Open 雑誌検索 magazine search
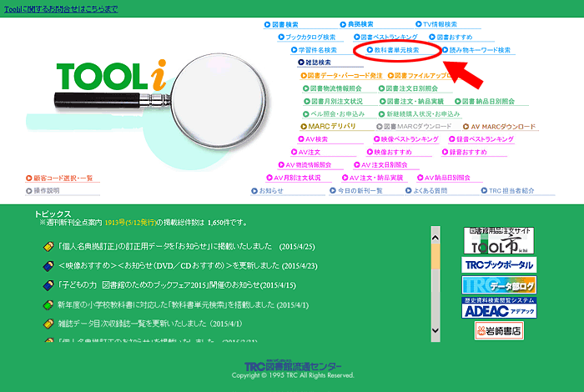Image resolution: width=584 pixels, height=392 pixels. 315,63
